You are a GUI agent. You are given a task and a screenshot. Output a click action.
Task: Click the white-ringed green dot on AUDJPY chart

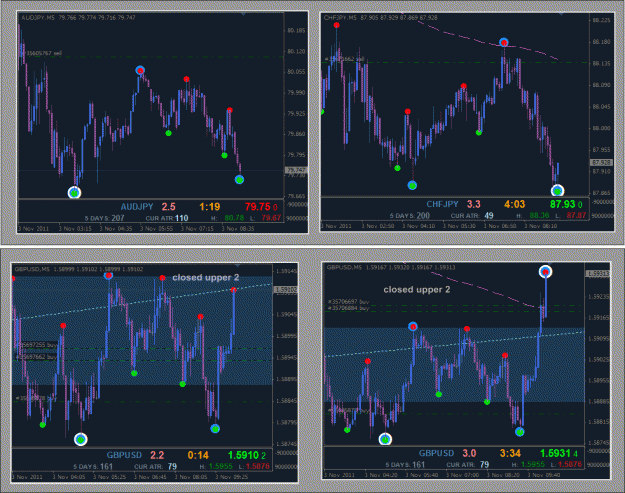pyautogui.click(x=74, y=193)
